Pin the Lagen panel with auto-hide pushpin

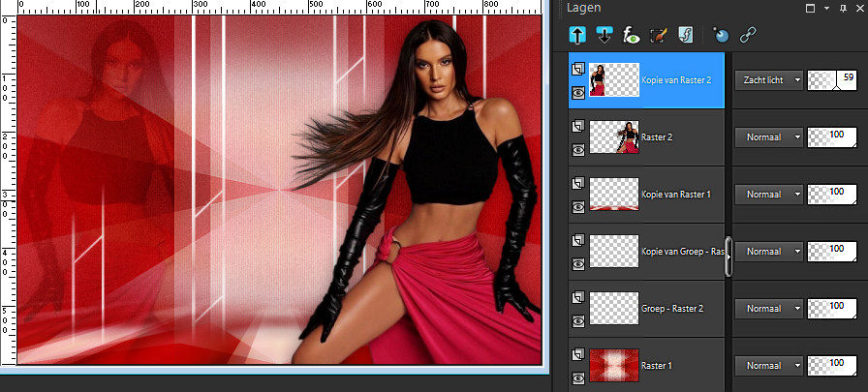point(842,8)
